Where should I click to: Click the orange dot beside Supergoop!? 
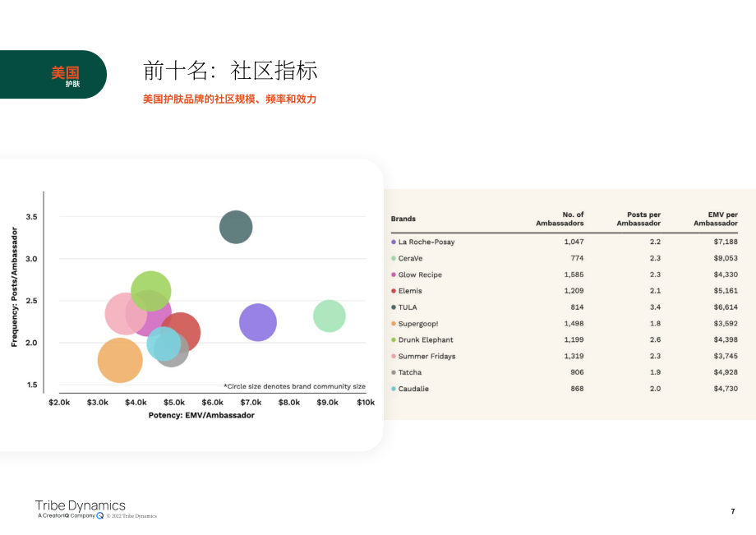coord(394,324)
